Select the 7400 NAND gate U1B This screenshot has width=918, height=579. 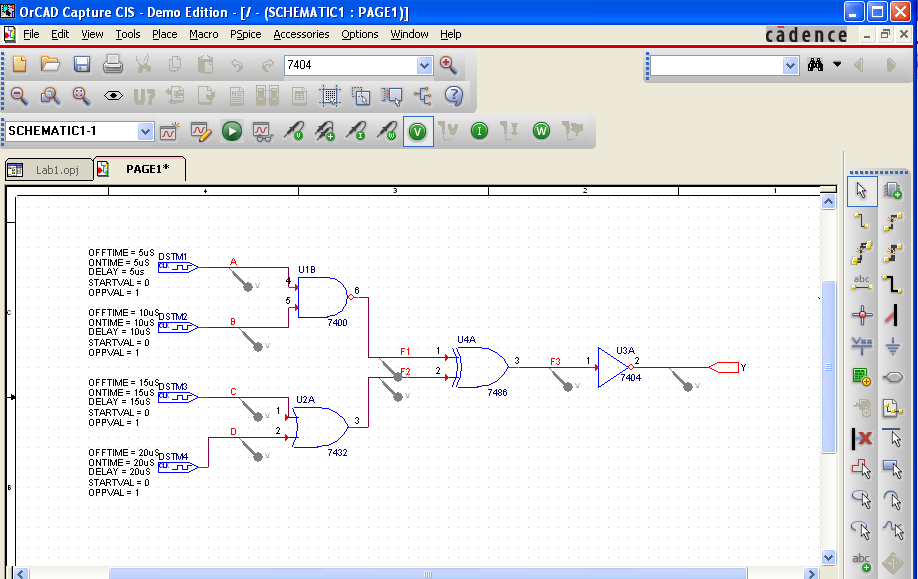pyautogui.click(x=325, y=297)
